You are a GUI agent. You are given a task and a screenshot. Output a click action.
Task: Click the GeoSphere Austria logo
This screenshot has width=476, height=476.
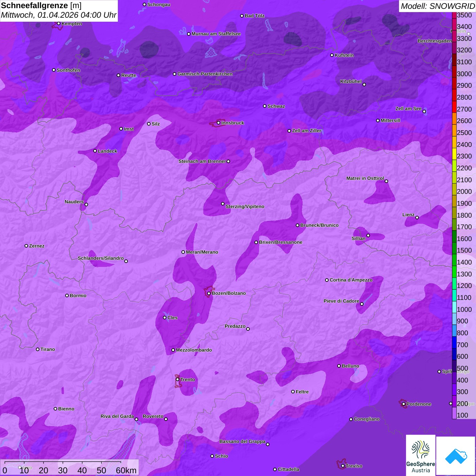coord(421,455)
